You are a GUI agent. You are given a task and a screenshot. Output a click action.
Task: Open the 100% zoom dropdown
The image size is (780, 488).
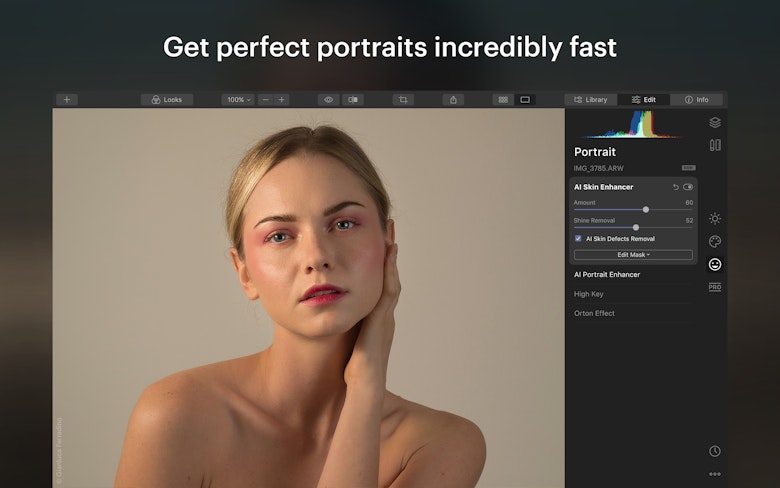pyautogui.click(x=238, y=99)
